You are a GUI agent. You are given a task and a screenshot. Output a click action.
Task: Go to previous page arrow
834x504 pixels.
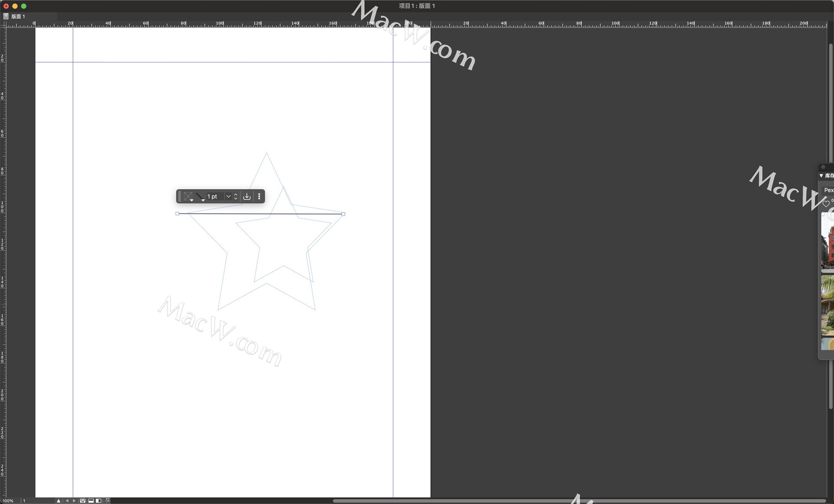click(x=67, y=501)
